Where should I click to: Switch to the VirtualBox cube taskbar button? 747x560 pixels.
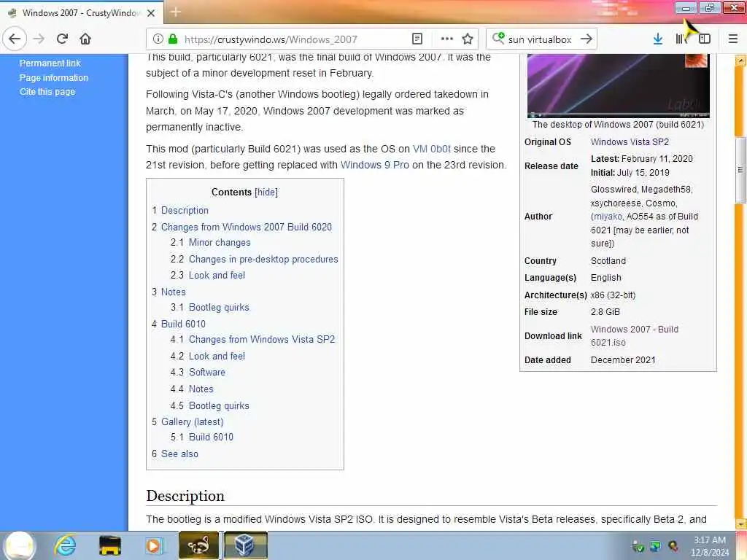pos(245,545)
